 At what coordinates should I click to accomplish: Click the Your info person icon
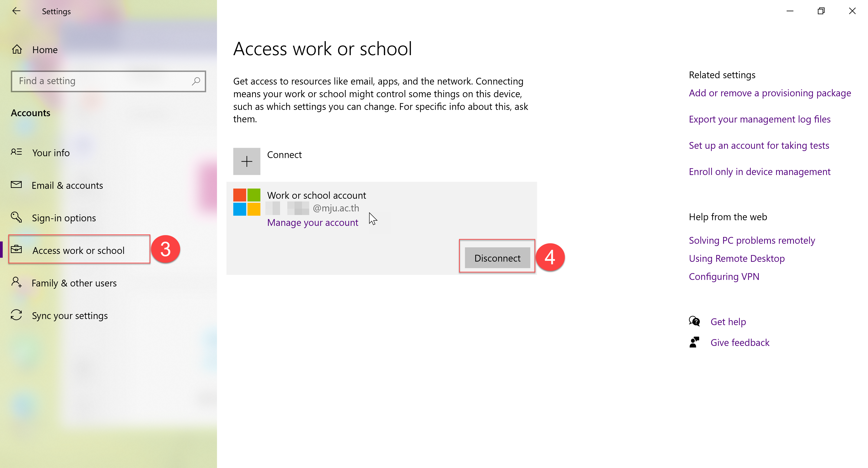[16, 152]
